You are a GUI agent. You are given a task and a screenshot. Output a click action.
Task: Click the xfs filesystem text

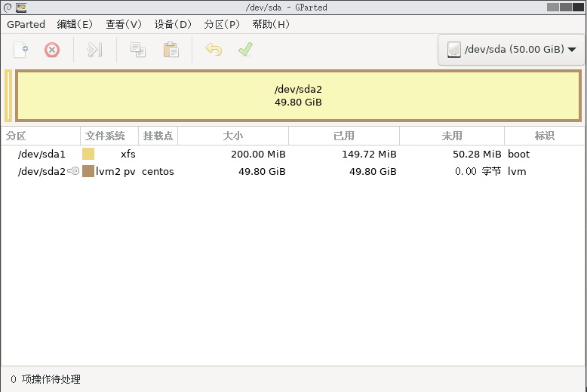tap(128, 154)
